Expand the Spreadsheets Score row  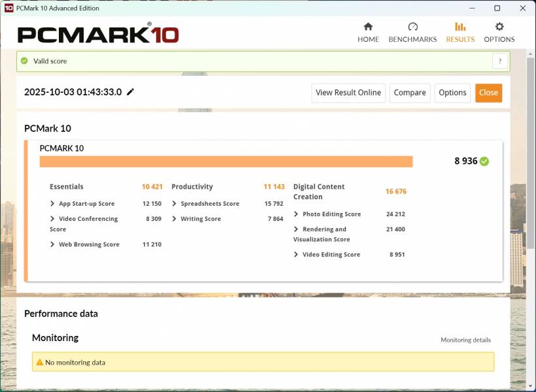174,204
